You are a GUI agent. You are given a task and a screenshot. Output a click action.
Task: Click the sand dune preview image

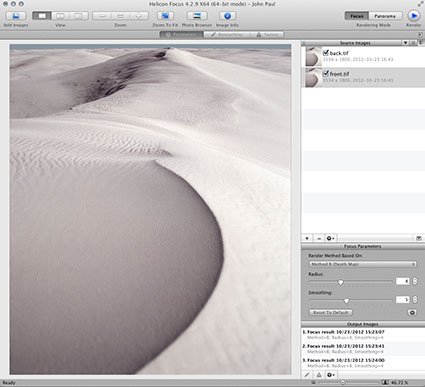click(150, 209)
